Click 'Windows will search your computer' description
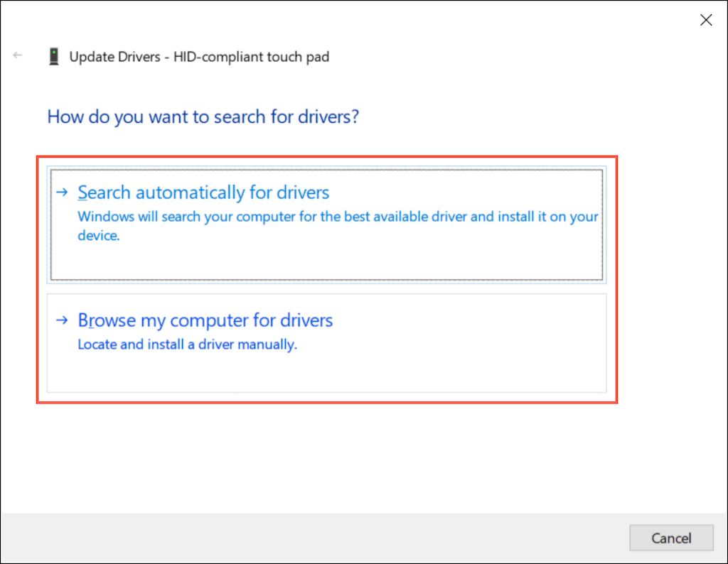The width and height of the screenshot is (728, 564). tap(338, 226)
